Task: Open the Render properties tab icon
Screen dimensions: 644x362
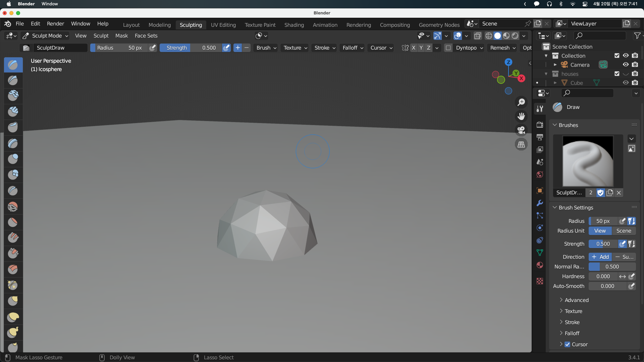Action: [540, 125]
